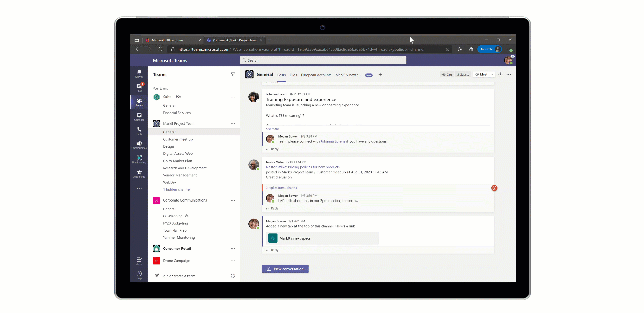Screen dimensions: 644x313
Task: Show the 1 hidden channel
Action: point(177,189)
